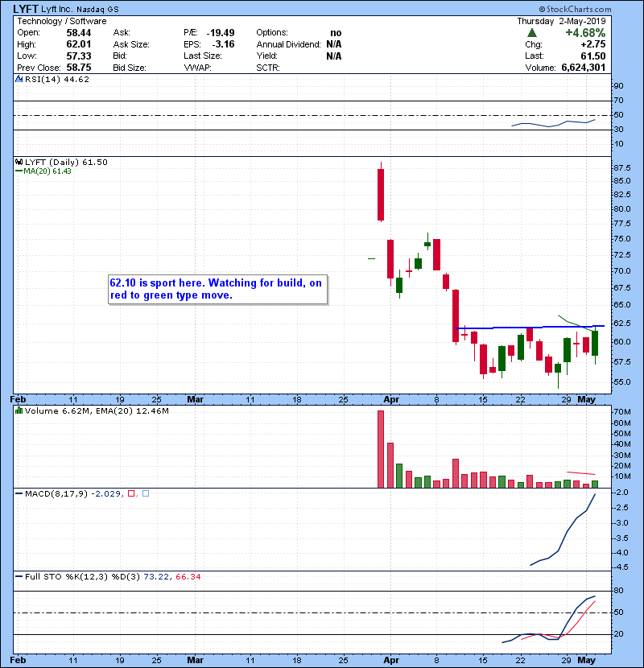This screenshot has width=644, height=668.
Task: Click the green MA(20) legend dash
Action: pos(19,171)
